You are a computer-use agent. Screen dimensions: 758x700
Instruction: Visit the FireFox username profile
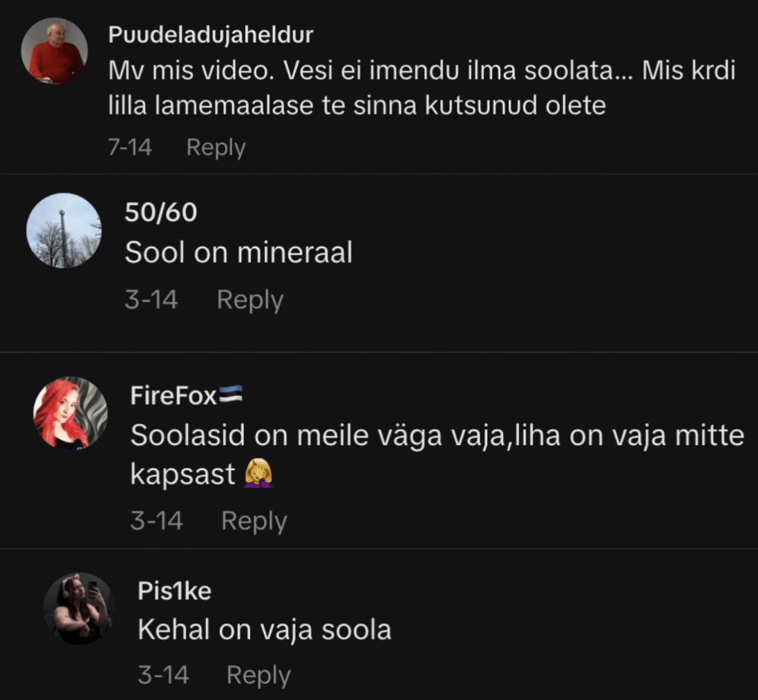173,396
